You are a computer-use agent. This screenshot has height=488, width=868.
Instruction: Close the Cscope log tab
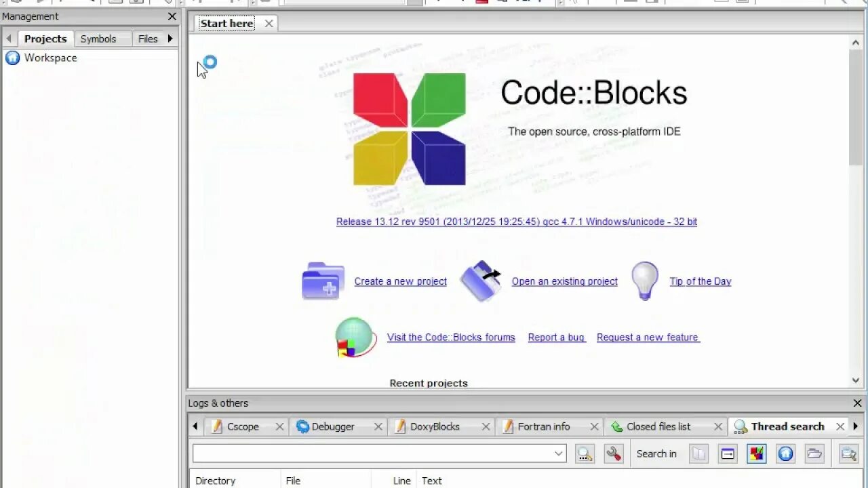[x=279, y=426]
